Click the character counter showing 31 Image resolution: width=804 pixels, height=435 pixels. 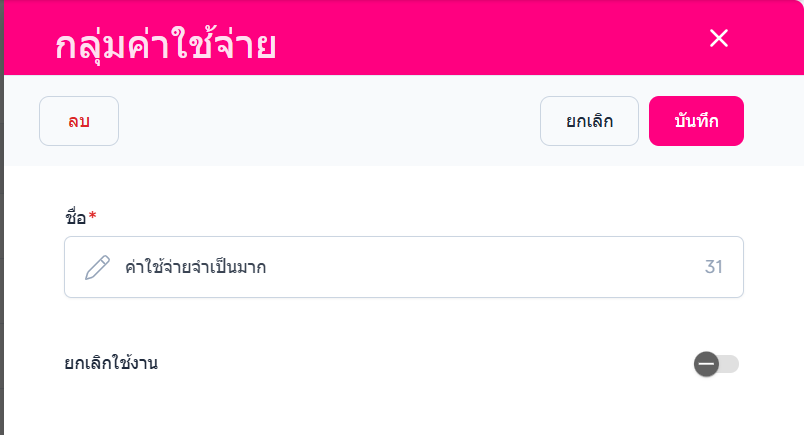(x=714, y=267)
